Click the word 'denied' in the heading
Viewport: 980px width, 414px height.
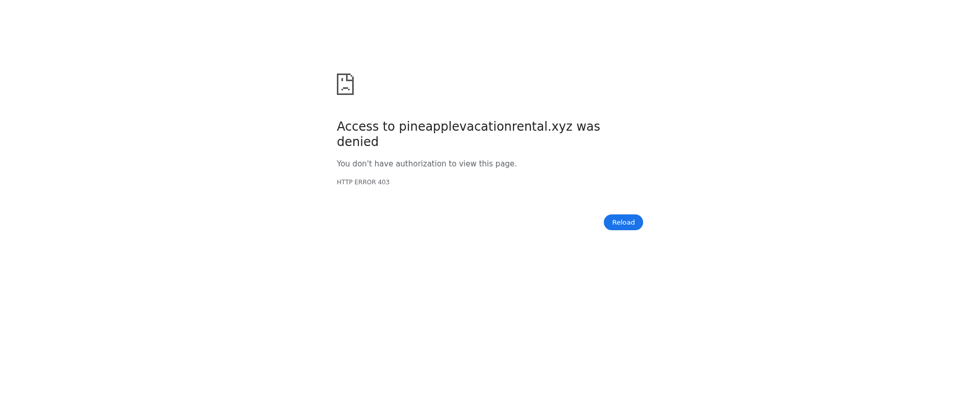358,142
